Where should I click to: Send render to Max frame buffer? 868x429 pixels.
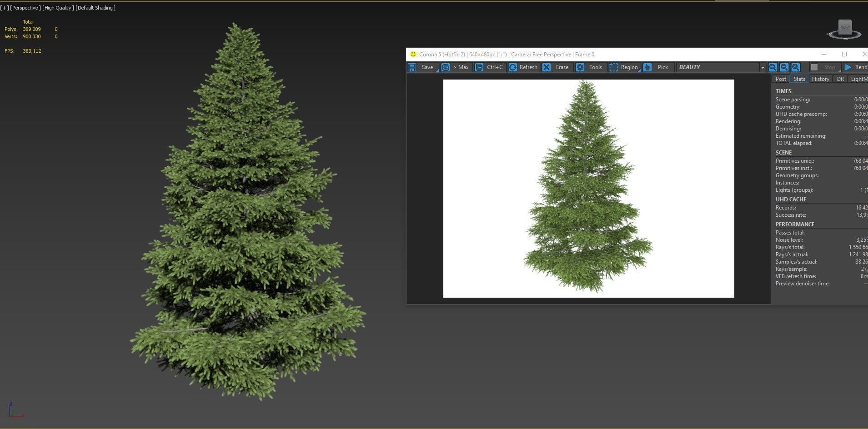(x=456, y=67)
